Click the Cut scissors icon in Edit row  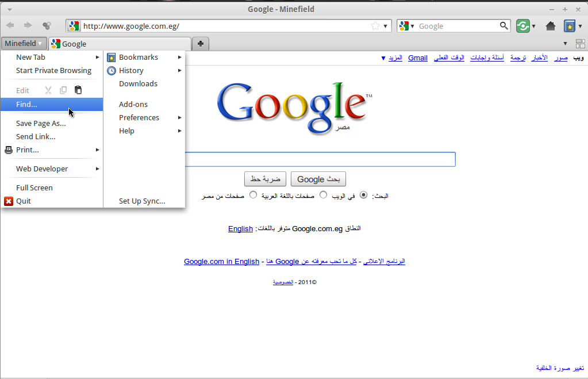[x=48, y=90]
